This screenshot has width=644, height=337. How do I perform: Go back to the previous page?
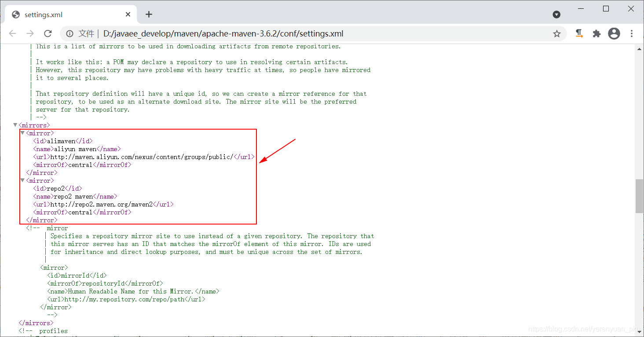point(12,34)
